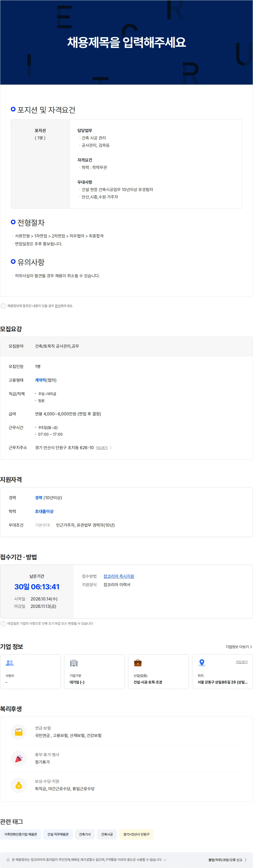The height and width of the screenshot is (868, 253).
Task: Click the 정기휴가 benefit text
Action: pos(42,762)
